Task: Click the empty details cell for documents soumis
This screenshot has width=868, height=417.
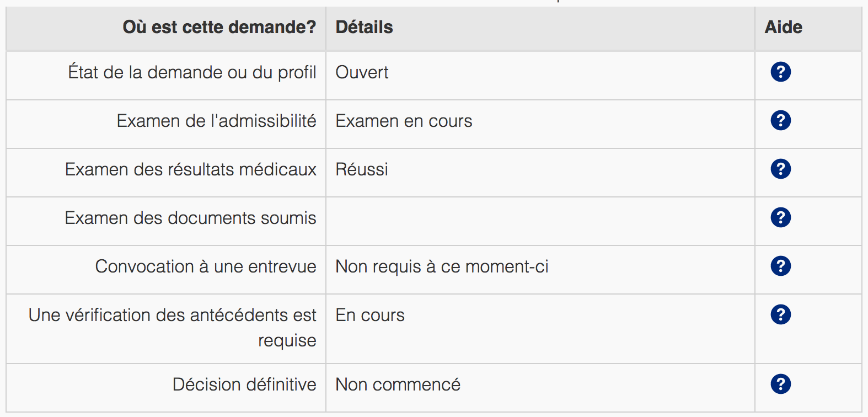Action: pos(539,221)
